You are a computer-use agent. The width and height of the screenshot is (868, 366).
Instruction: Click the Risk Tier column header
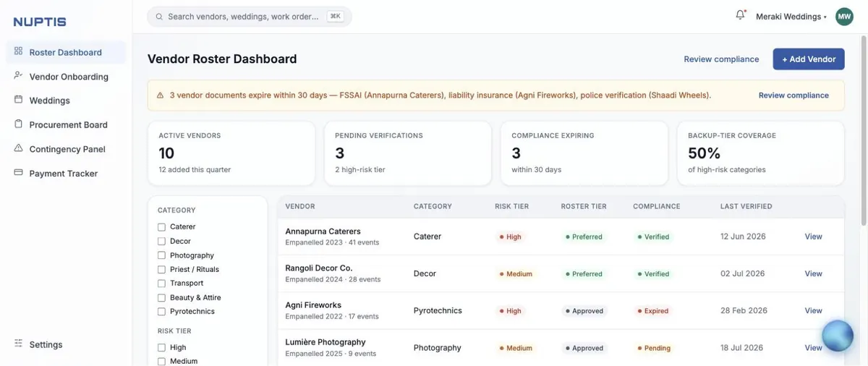point(511,206)
